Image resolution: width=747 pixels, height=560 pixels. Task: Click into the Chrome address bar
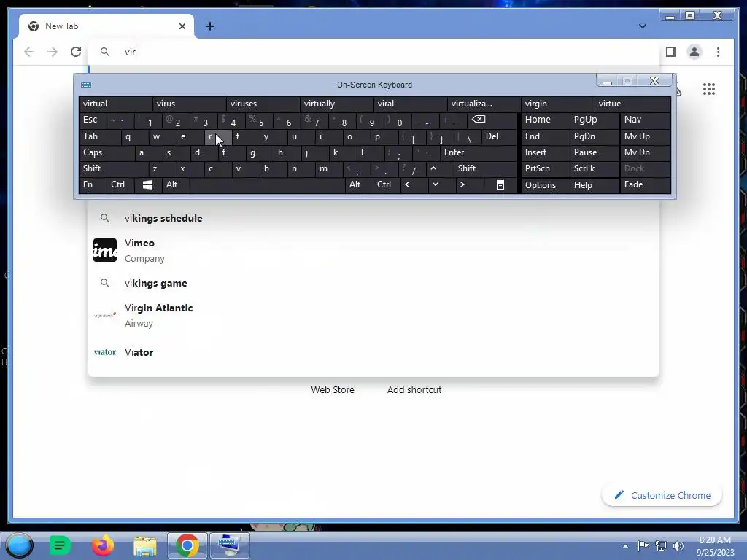373,52
